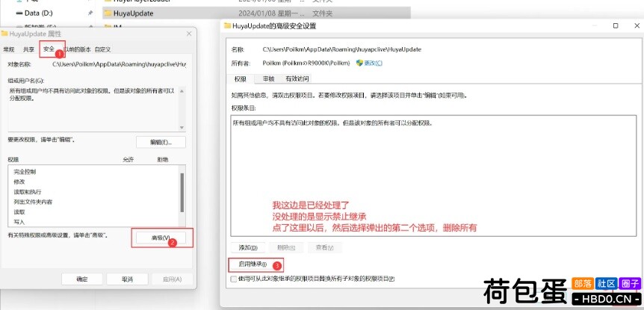Click the disabled 应用(A) button

coord(172,279)
